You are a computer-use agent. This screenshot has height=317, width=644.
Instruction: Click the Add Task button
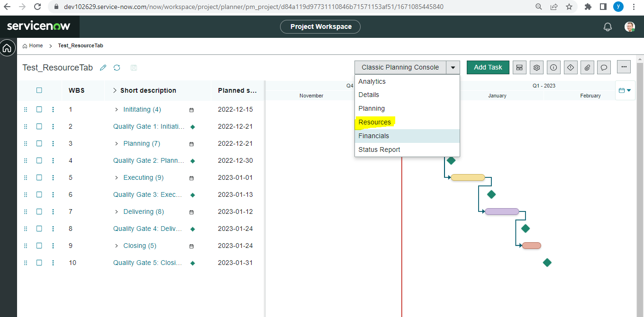coord(488,67)
